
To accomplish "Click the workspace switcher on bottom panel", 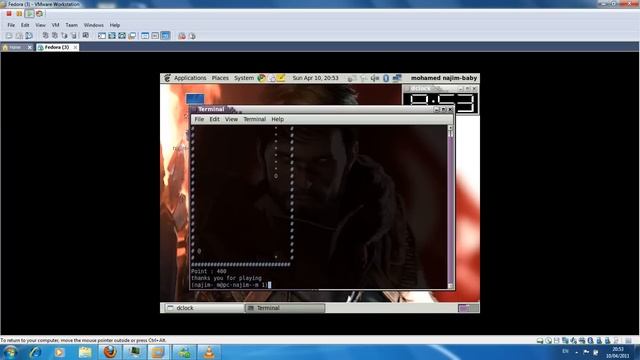I will (x=468, y=308).
